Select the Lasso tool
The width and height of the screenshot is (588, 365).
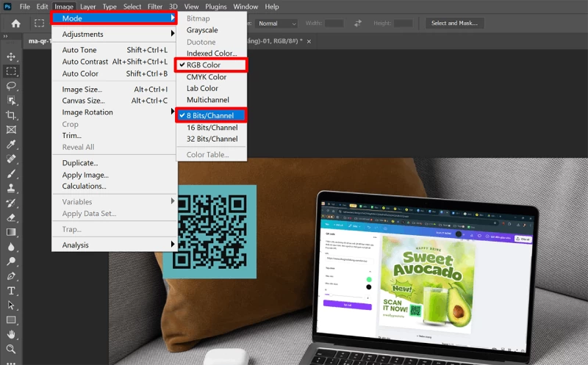click(x=11, y=86)
